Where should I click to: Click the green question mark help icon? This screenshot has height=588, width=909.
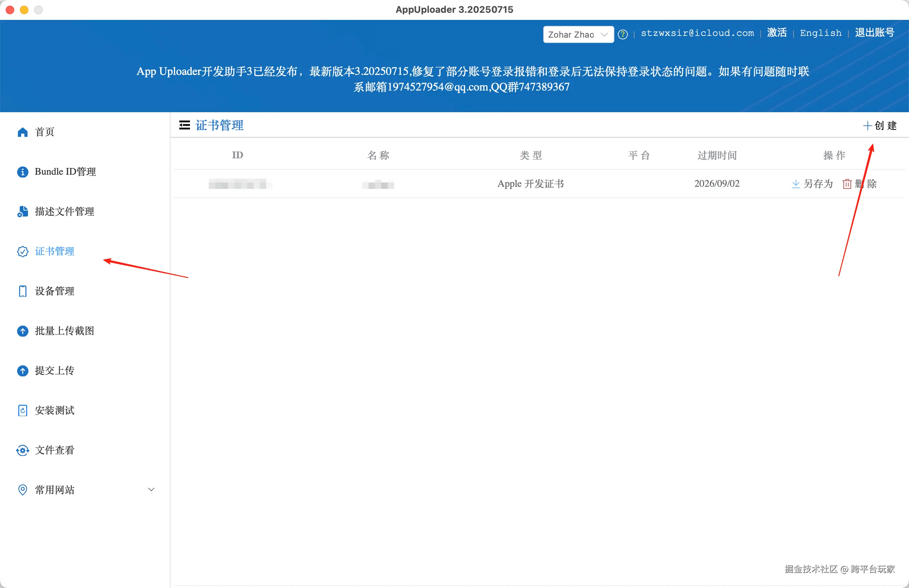coord(622,34)
